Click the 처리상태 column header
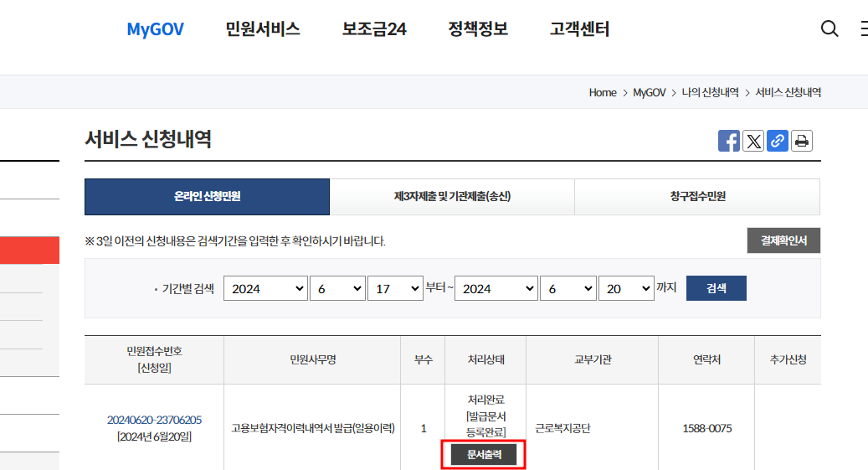 485,359
